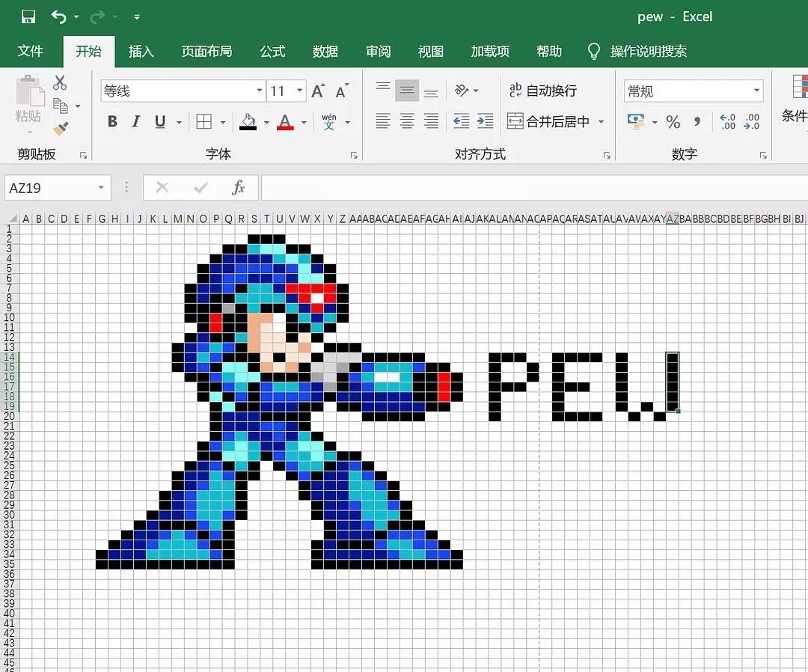Click the greyed-out Redo arrow
808x672 pixels.
(97, 17)
